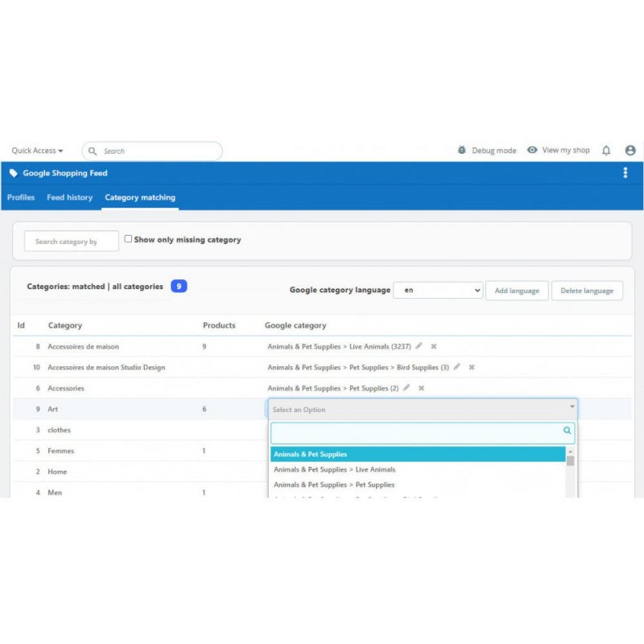
Task: Remove Google category for Accessoires de maison
Action: [433, 346]
